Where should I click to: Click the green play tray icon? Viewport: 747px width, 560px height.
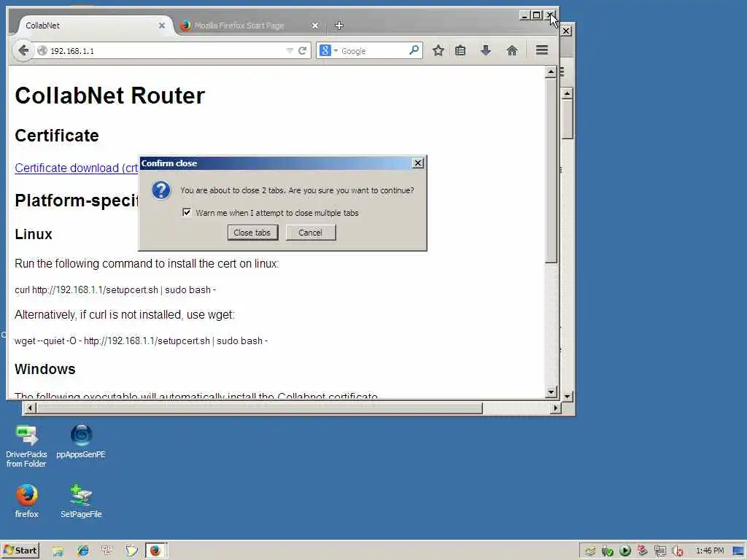[x=625, y=551]
